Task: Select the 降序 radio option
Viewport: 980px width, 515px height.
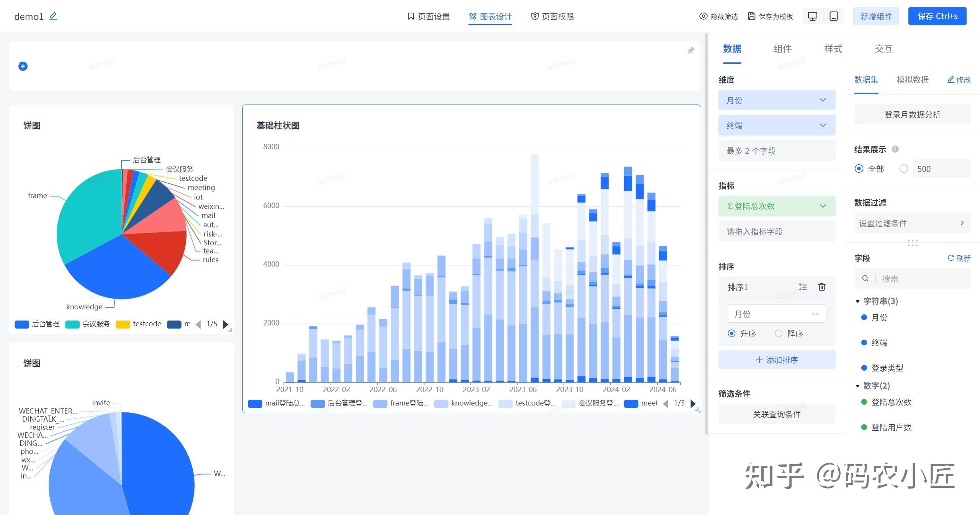Action: point(779,334)
